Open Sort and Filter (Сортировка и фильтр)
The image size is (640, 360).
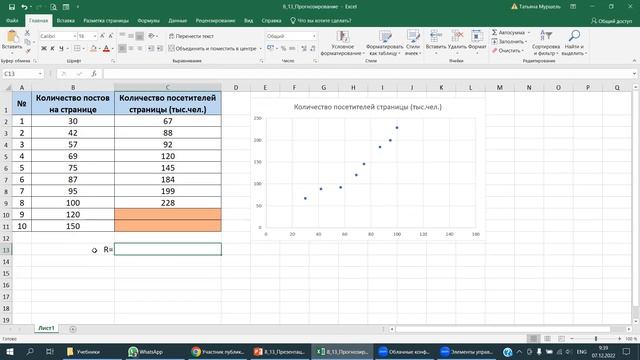click(x=546, y=42)
